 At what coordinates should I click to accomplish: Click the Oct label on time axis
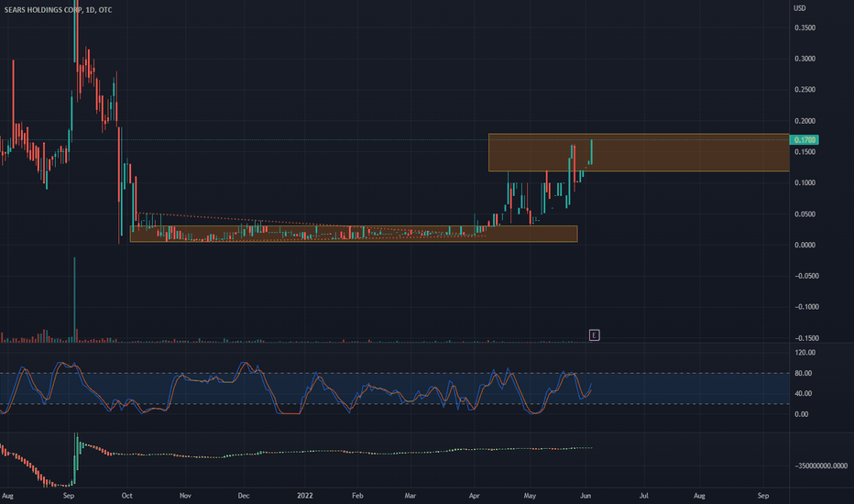(126, 496)
